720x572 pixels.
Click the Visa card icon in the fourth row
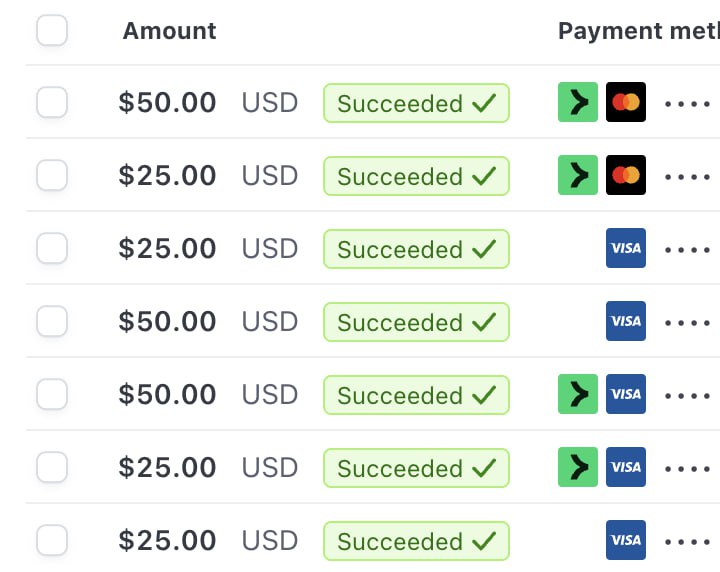coord(626,321)
